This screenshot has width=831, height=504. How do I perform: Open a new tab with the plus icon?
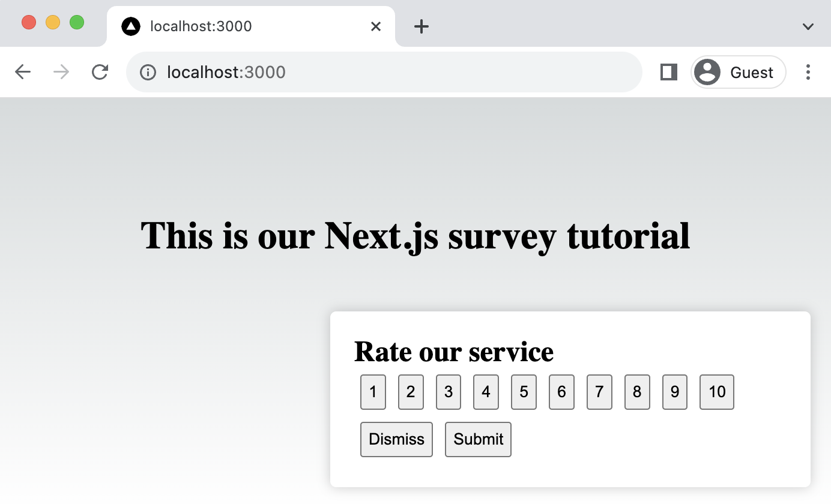[420, 26]
